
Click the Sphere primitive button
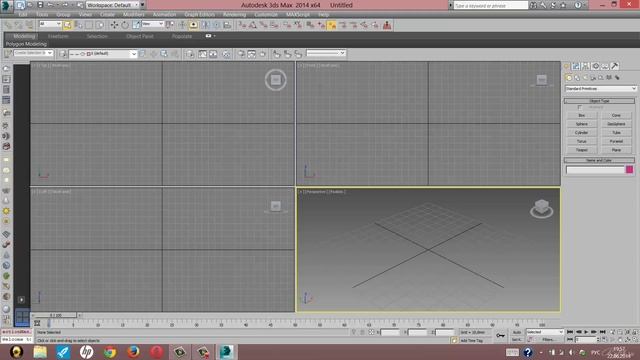582,124
